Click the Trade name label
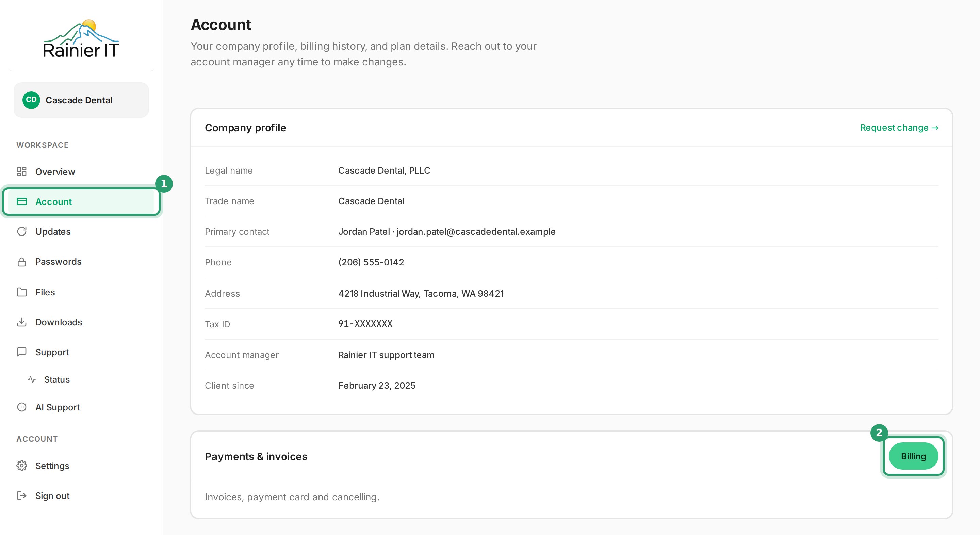980x535 pixels. [x=229, y=201]
